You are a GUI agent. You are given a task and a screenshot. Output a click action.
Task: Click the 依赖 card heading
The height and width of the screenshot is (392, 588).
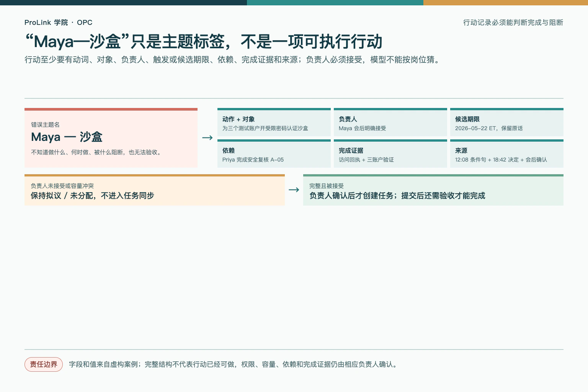click(229, 151)
